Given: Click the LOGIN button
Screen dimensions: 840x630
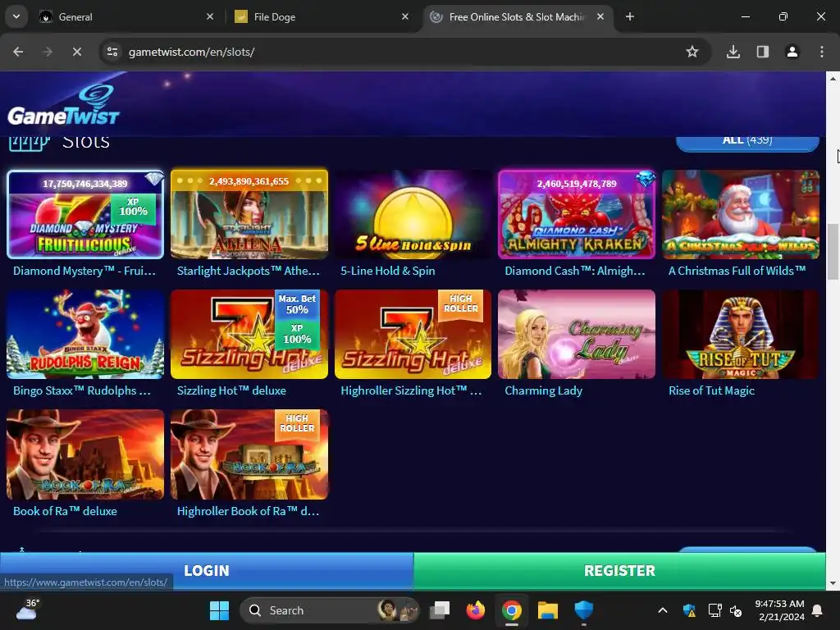Looking at the screenshot, I should tap(206, 571).
